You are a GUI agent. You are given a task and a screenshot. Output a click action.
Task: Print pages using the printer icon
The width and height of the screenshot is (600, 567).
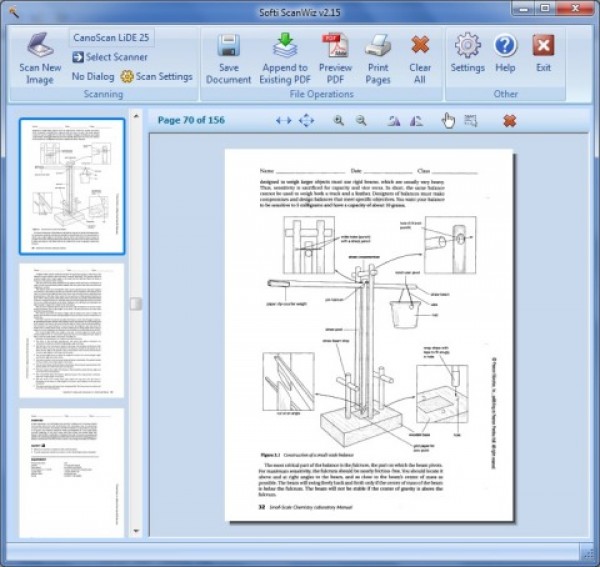click(x=378, y=45)
